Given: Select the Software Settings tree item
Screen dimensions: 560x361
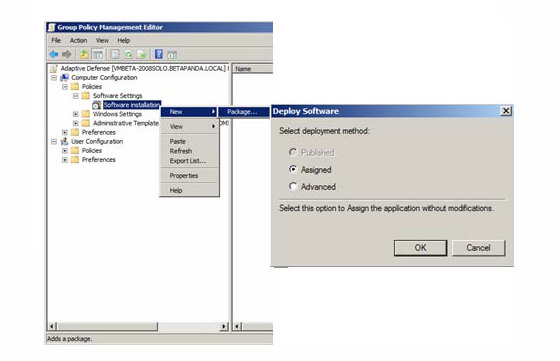Looking at the screenshot, I should coord(118,96).
